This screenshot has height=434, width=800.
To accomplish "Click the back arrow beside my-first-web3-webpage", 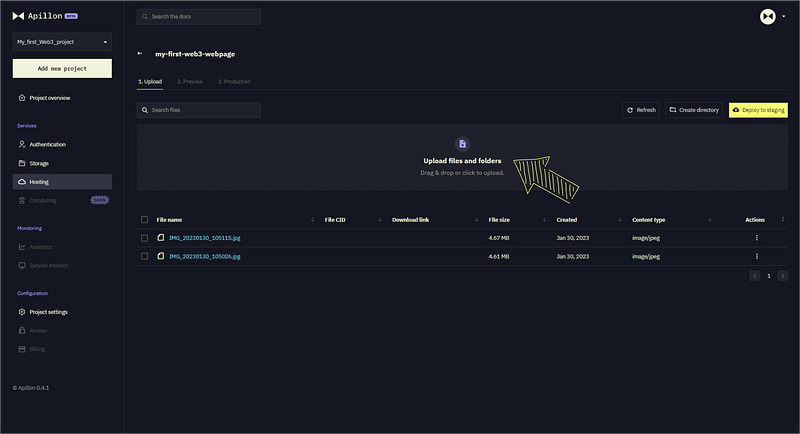I will click(140, 54).
